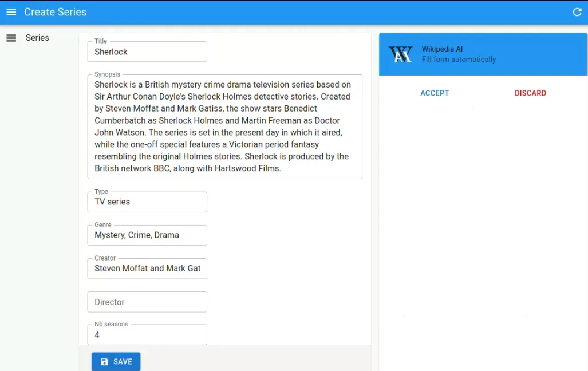This screenshot has height=371, width=588.
Task: Discard the Wikipedia AI suggestions
Action: coord(530,93)
